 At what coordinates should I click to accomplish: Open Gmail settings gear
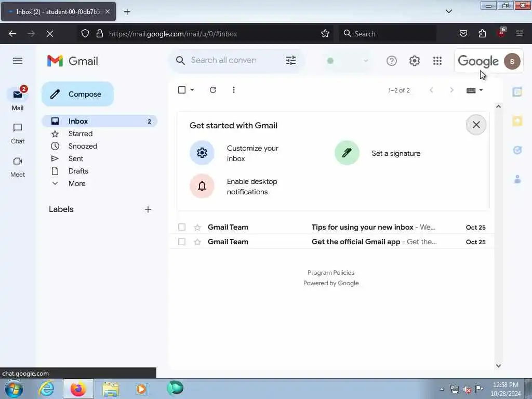click(414, 61)
